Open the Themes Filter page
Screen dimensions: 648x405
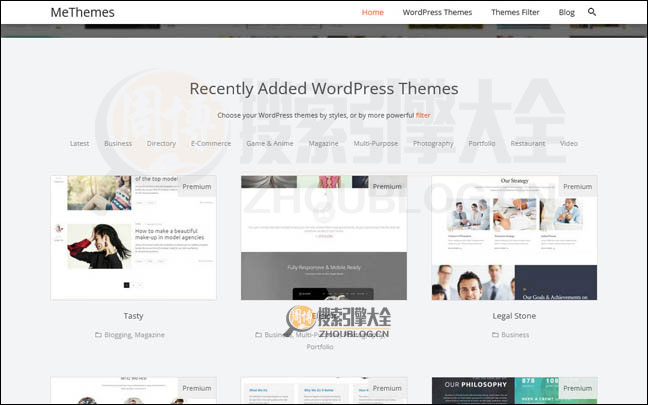pos(515,12)
